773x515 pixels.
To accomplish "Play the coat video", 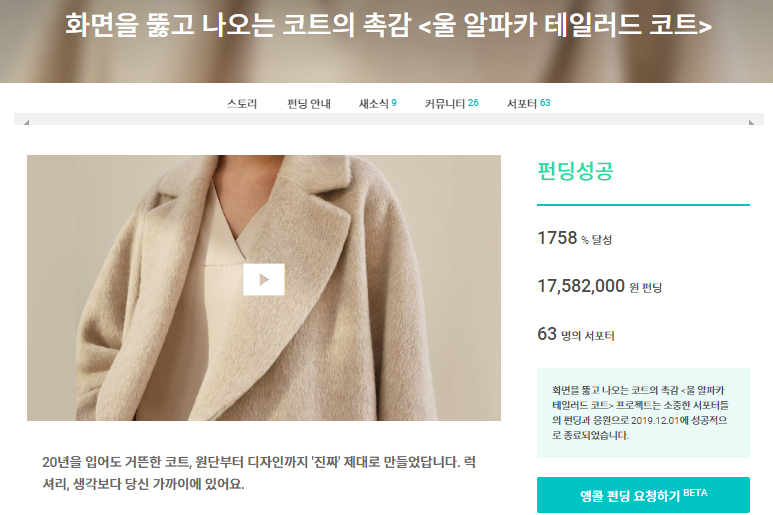I will pyautogui.click(x=264, y=279).
